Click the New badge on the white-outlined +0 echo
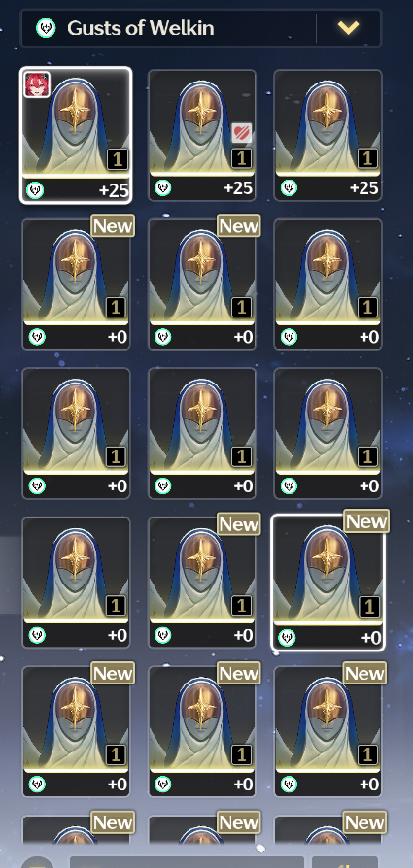Image resolution: width=413 pixels, height=868 pixels. pos(366,521)
